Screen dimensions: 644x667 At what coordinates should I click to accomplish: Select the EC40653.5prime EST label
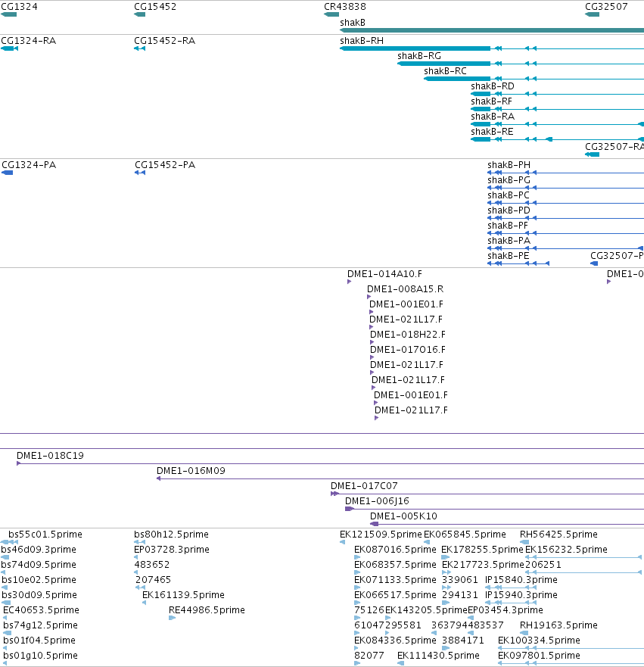pos(41,610)
